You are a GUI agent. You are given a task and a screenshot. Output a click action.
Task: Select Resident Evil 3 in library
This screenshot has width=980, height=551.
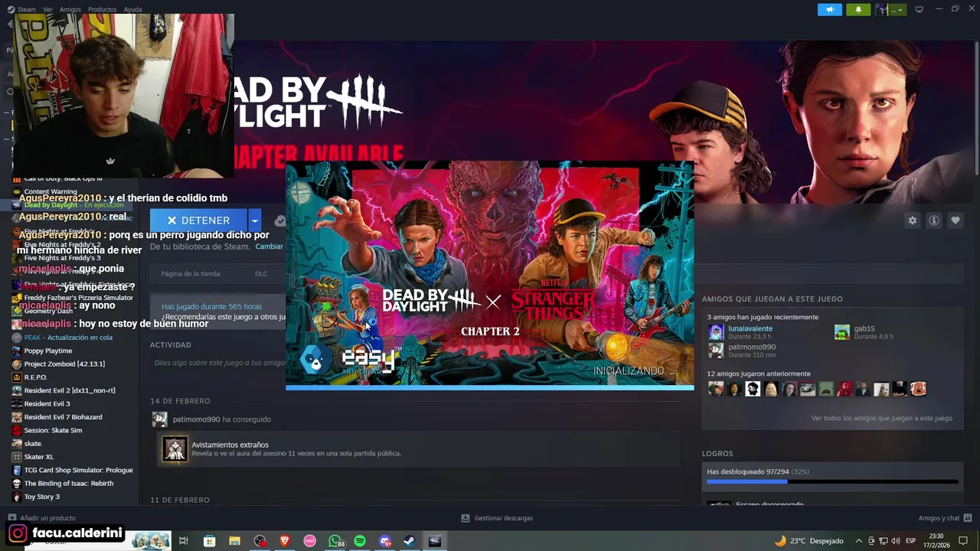(47, 404)
